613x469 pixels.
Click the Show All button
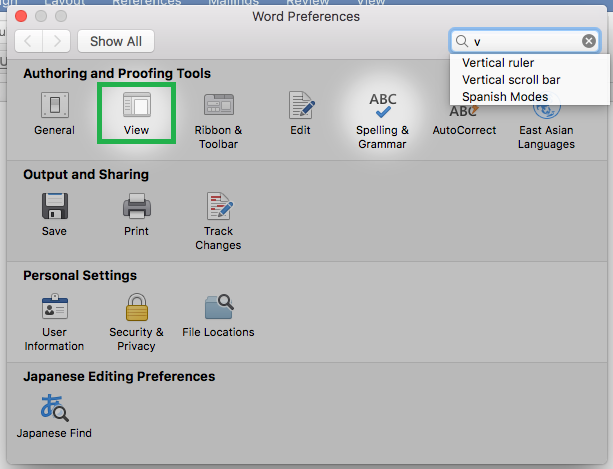click(x=116, y=41)
